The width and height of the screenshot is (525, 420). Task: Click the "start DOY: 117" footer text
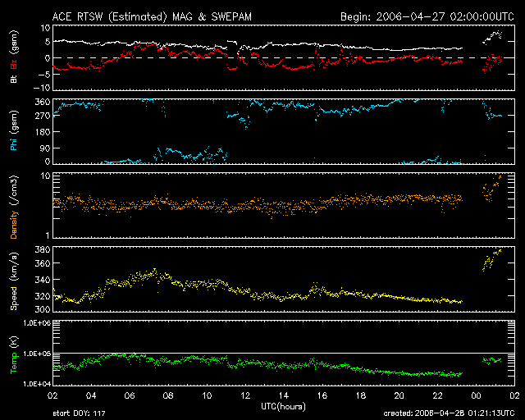pyautogui.click(x=79, y=413)
